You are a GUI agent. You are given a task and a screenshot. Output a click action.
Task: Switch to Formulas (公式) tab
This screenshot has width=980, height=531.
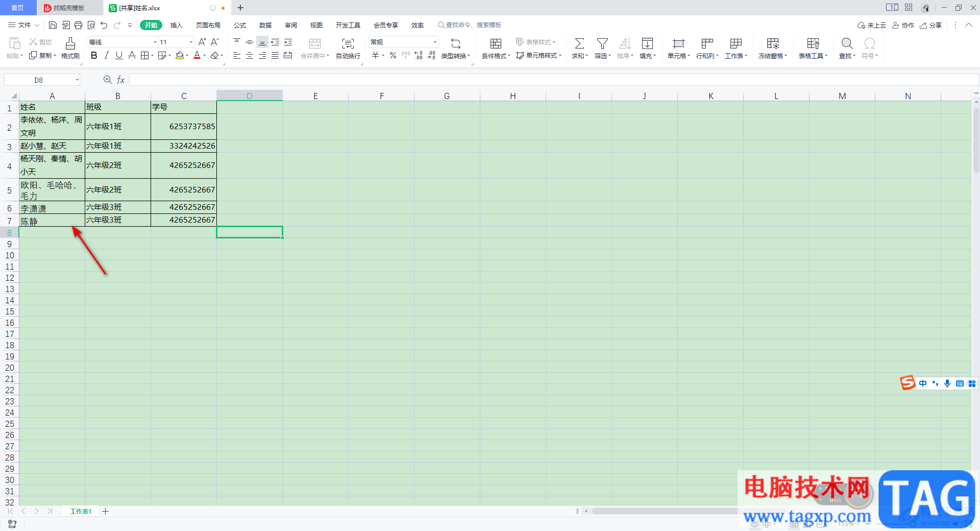point(240,25)
